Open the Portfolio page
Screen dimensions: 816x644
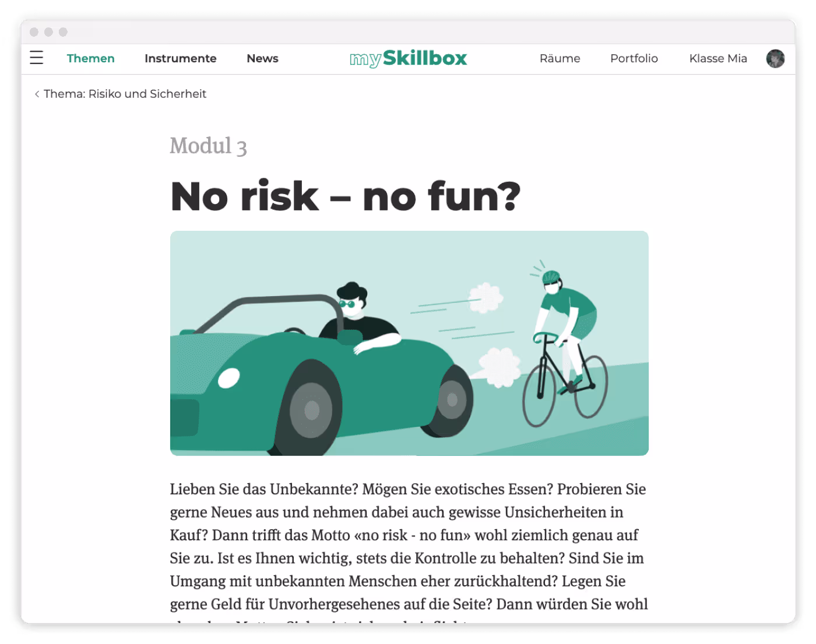(x=634, y=58)
